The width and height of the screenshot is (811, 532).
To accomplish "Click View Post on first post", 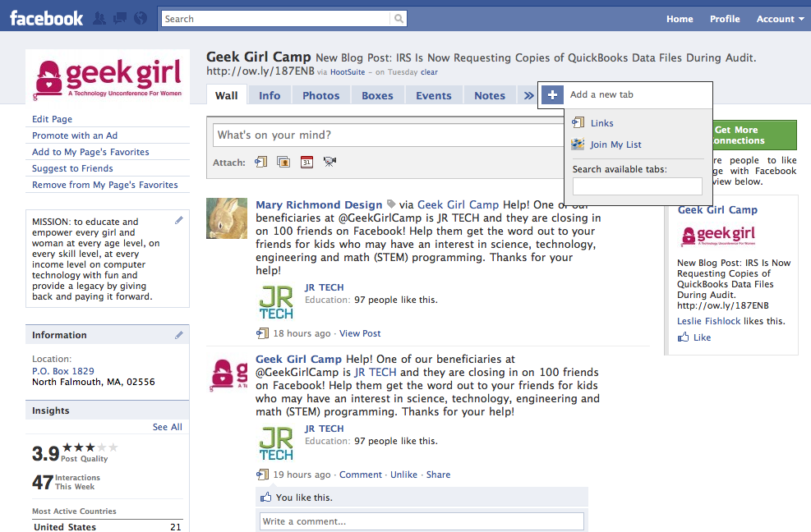I will [360, 333].
